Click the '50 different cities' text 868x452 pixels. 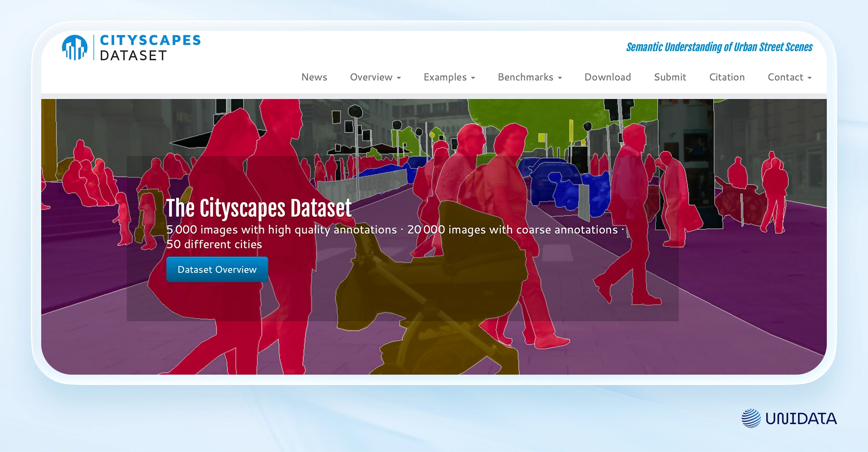pos(214,244)
